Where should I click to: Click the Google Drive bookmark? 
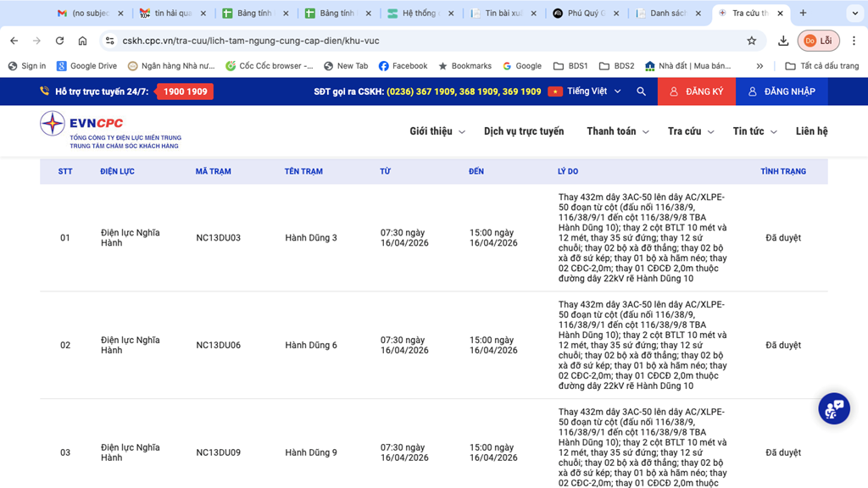click(86, 66)
